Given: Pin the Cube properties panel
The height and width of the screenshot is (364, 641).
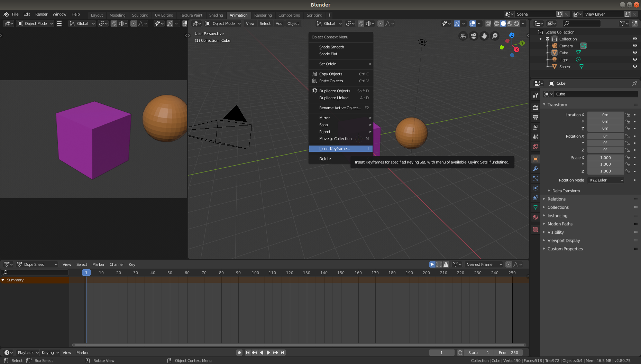Looking at the screenshot, I should tap(634, 83).
